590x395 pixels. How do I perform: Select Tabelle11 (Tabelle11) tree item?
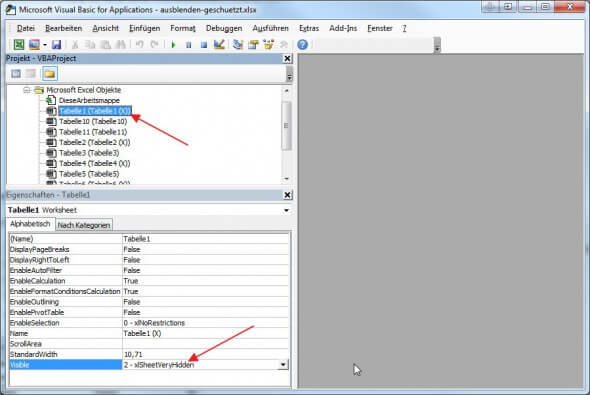coord(93,132)
